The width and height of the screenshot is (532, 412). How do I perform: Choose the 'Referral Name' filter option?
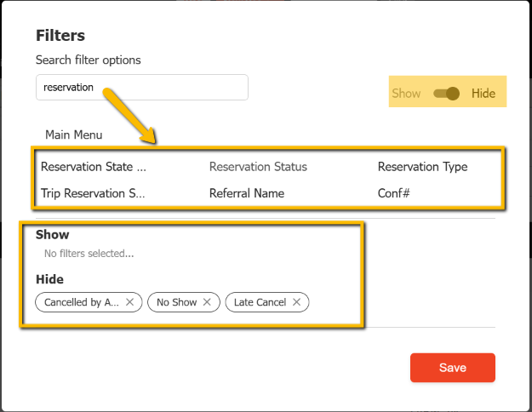(x=247, y=193)
